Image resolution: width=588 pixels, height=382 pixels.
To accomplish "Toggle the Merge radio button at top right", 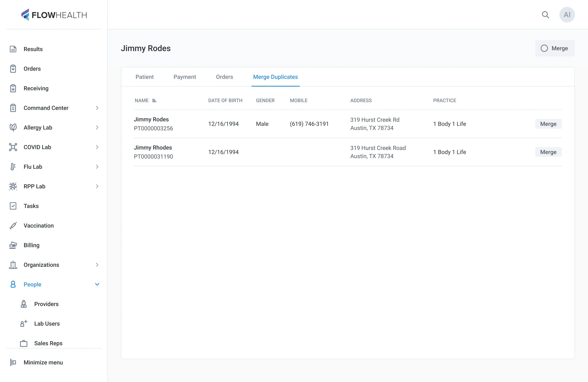I will pos(544,48).
